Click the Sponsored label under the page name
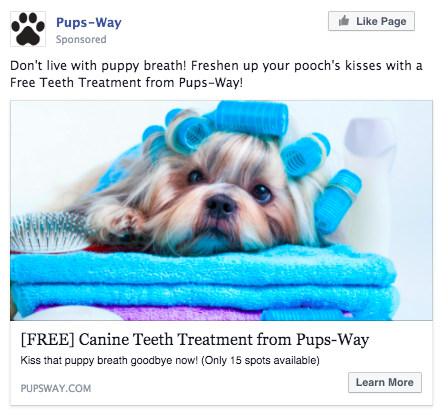Image resolution: width=442 pixels, height=415 pixels. point(81,39)
